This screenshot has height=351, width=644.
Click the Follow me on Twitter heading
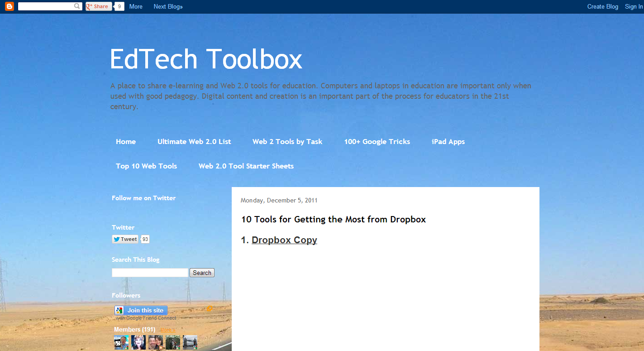[x=143, y=198]
